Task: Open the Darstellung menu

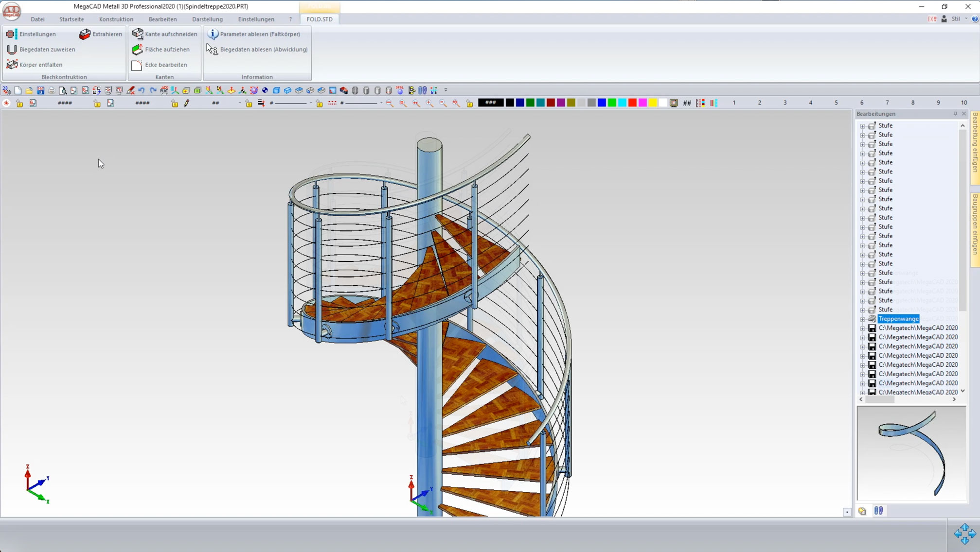Action: 207,19
